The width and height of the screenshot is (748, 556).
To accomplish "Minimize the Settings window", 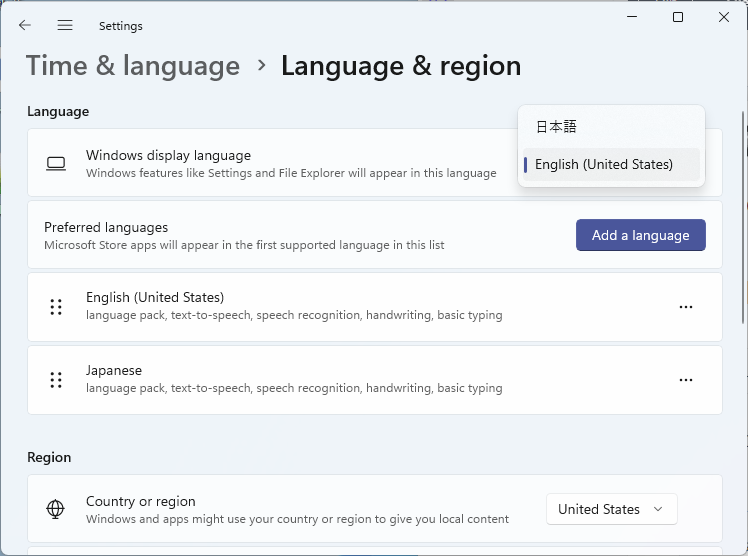I will coord(632,17).
